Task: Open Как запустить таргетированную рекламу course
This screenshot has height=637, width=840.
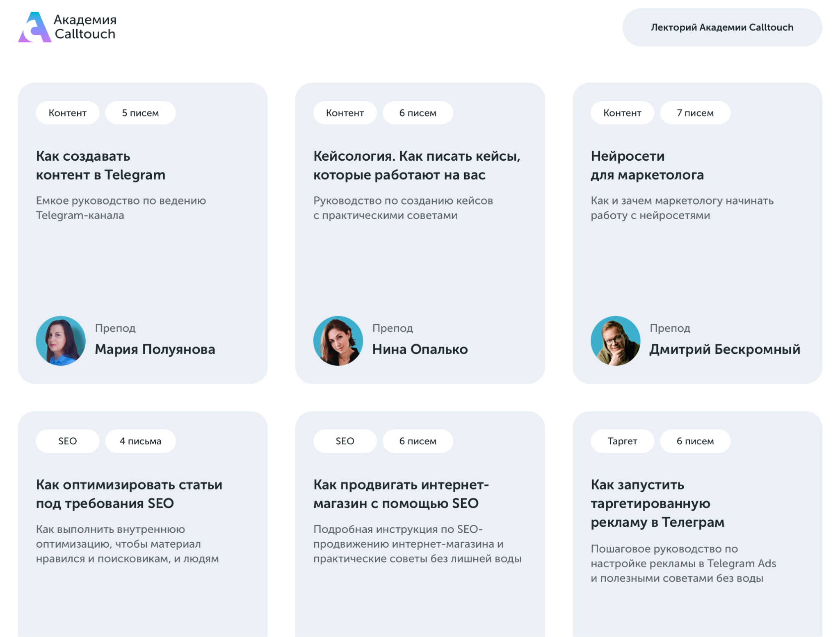Action: coord(657,503)
